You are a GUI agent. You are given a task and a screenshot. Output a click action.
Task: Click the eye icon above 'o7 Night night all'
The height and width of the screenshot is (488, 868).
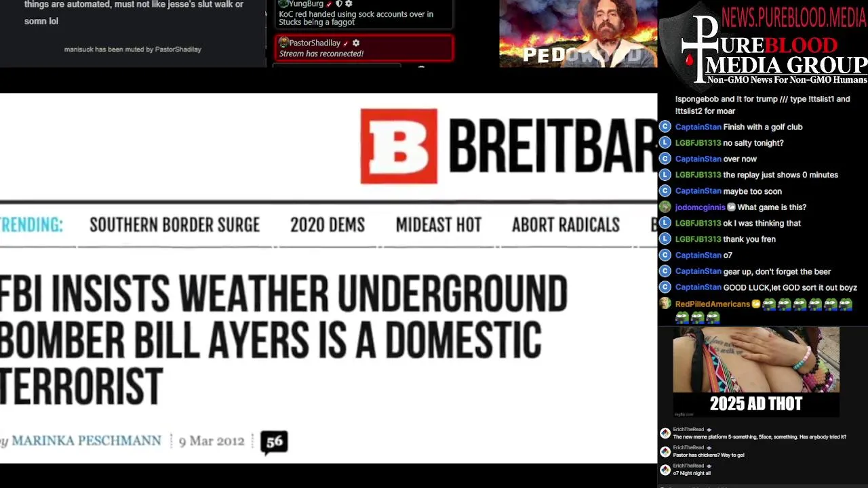709,466
